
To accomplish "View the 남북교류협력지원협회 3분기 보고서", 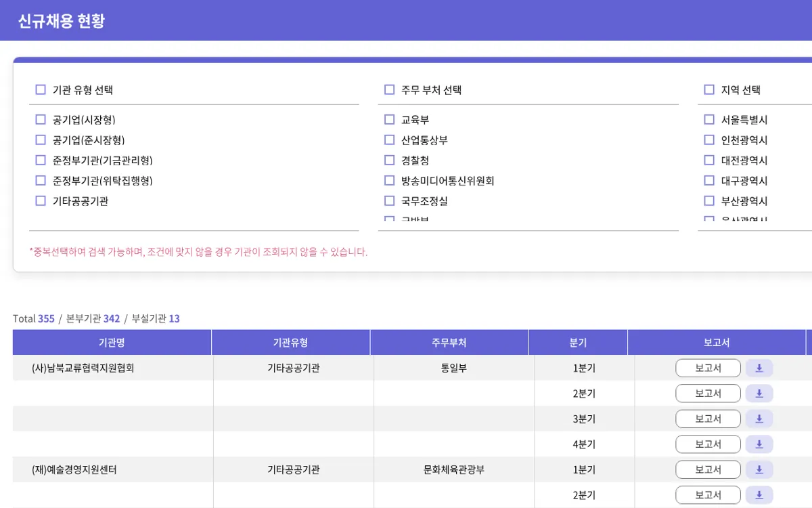I will click(x=708, y=419).
